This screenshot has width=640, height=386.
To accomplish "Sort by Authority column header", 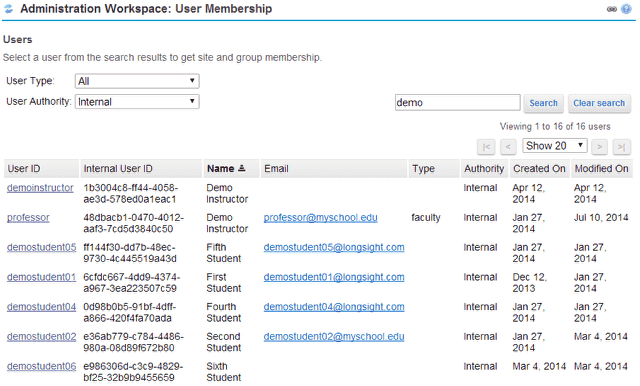I will tap(484, 169).
